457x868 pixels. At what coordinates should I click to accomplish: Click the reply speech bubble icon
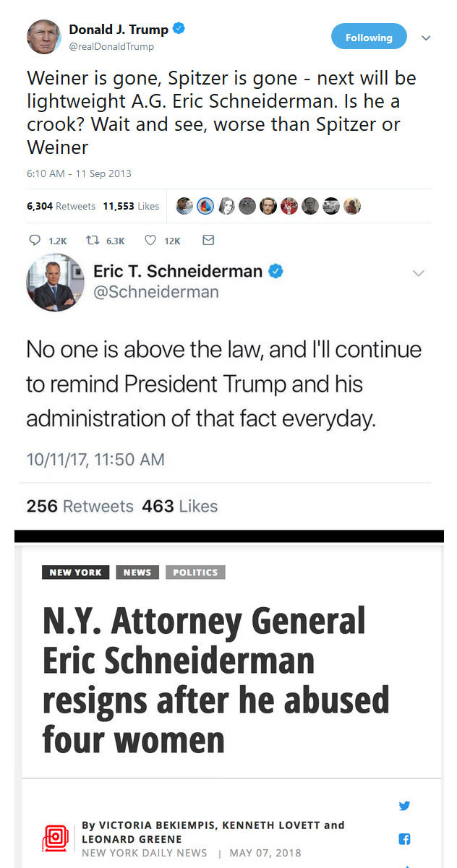34,240
